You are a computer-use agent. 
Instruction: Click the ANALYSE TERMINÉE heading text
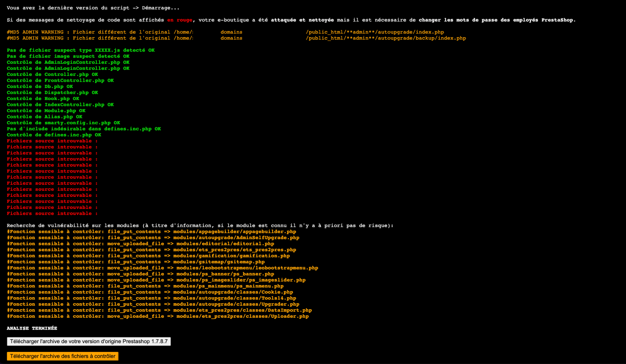[x=32, y=328]
